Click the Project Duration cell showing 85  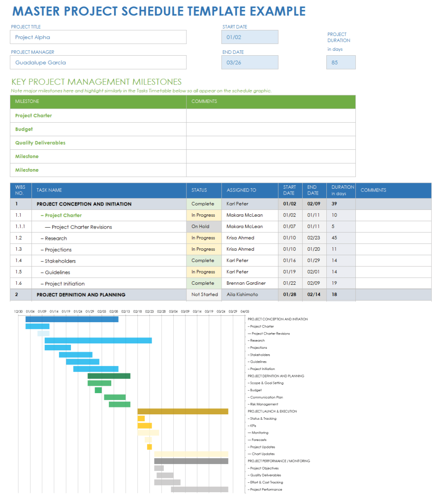pos(341,63)
